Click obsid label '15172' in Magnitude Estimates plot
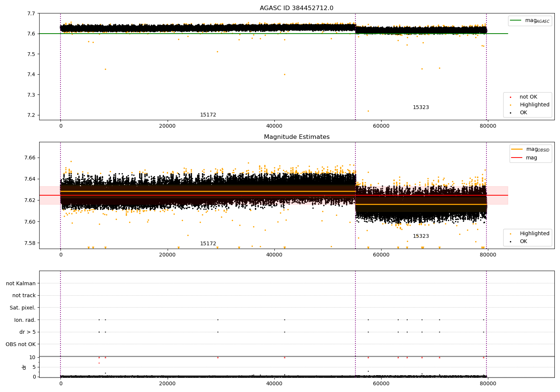 tap(208, 244)
